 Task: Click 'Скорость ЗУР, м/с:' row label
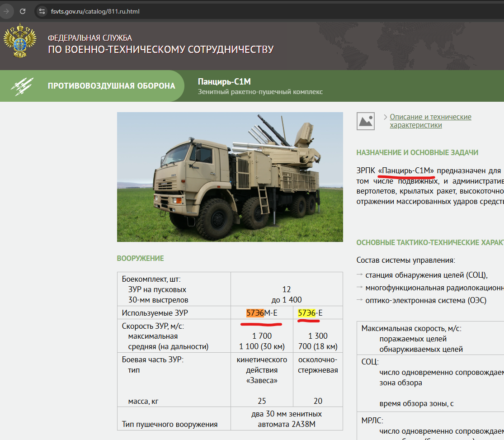(x=153, y=326)
